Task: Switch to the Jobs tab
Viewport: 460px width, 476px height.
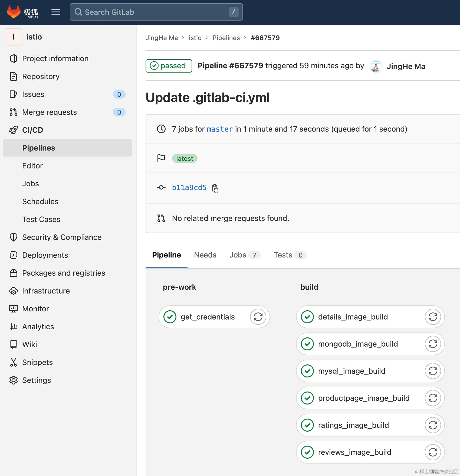Action: [245, 255]
